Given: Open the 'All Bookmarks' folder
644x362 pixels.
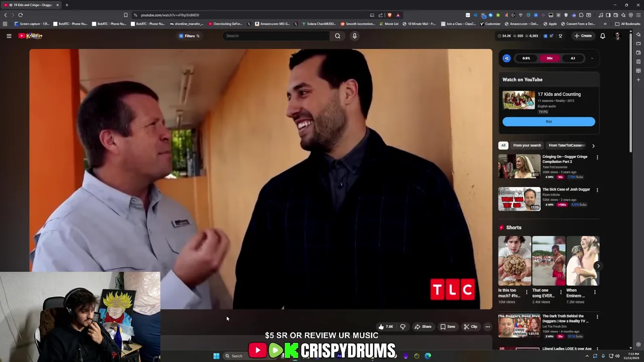Looking at the screenshot, I should coord(628,24).
